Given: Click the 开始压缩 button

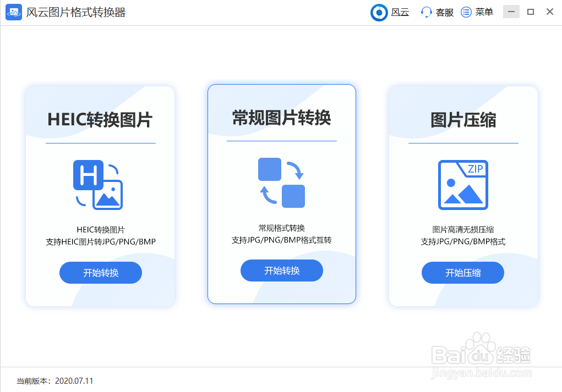Looking at the screenshot, I should pos(462,273).
